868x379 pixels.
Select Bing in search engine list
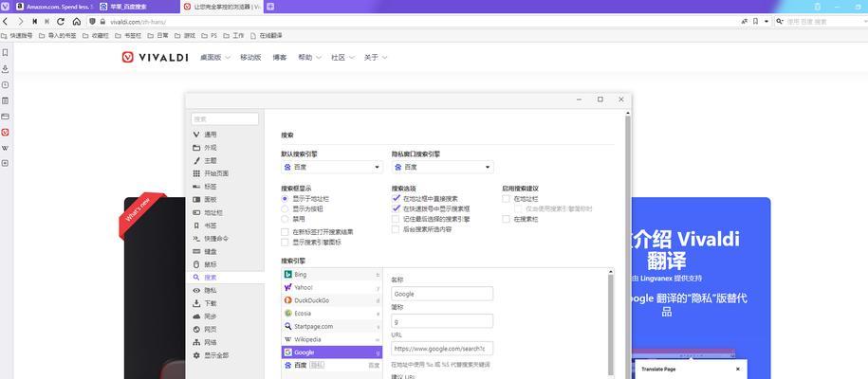331,275
